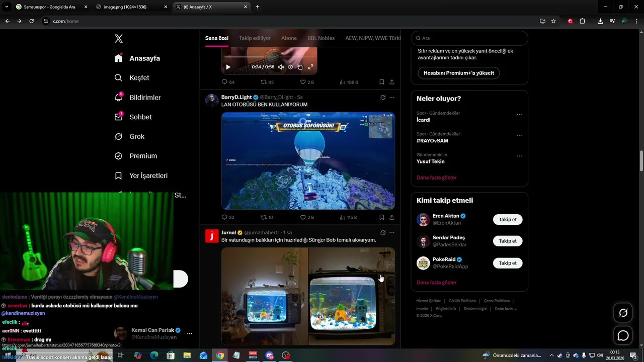The height and width of the screenshot is (362, 644).
Task: Like the guitar video post with 2 B likes
Action: pos(307,82)
